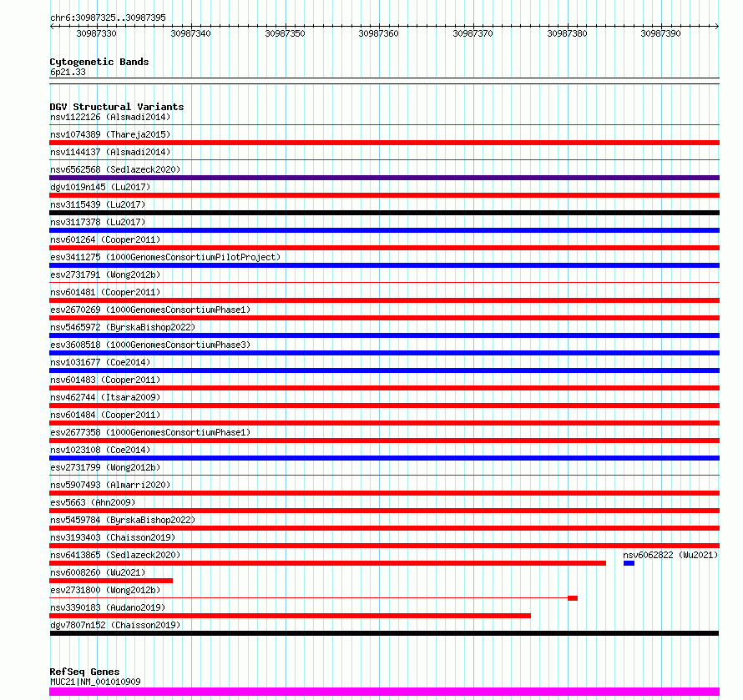Select the red esv5663 variant bar
The height and width of the screenshot is (700, 743).
point(384,511)
